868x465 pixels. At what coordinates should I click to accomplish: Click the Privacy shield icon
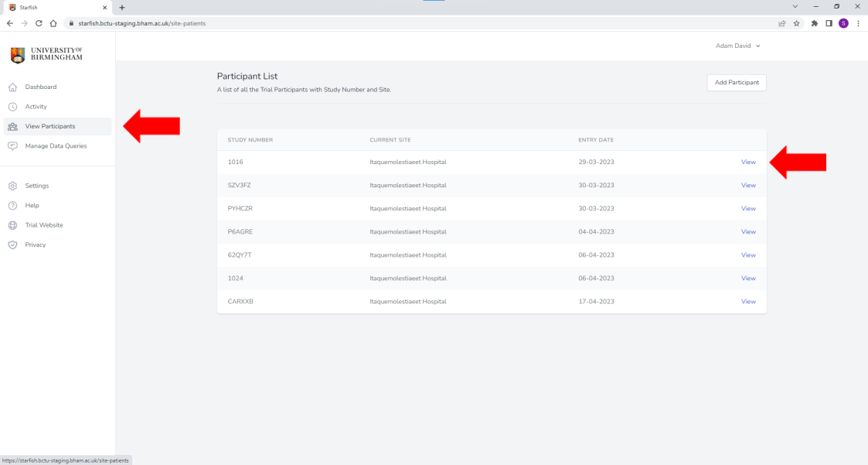click(x=12, y=245)
